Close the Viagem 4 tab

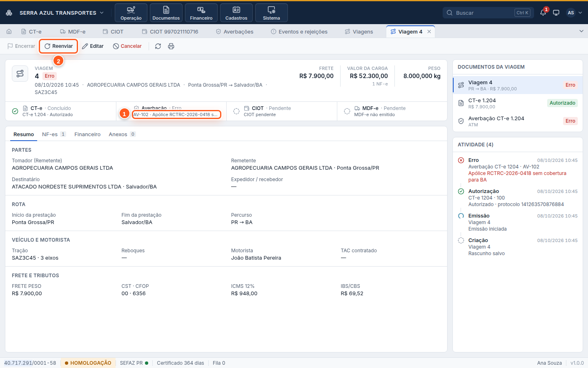point(429,31)
